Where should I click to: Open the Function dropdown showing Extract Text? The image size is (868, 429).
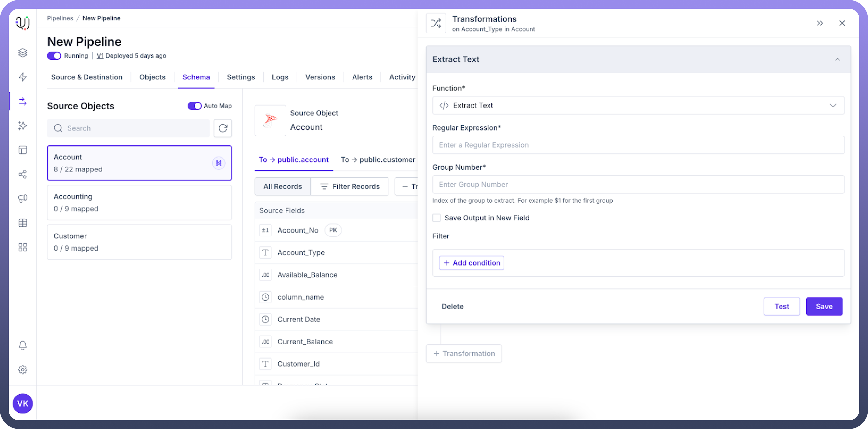pos(638,106)
